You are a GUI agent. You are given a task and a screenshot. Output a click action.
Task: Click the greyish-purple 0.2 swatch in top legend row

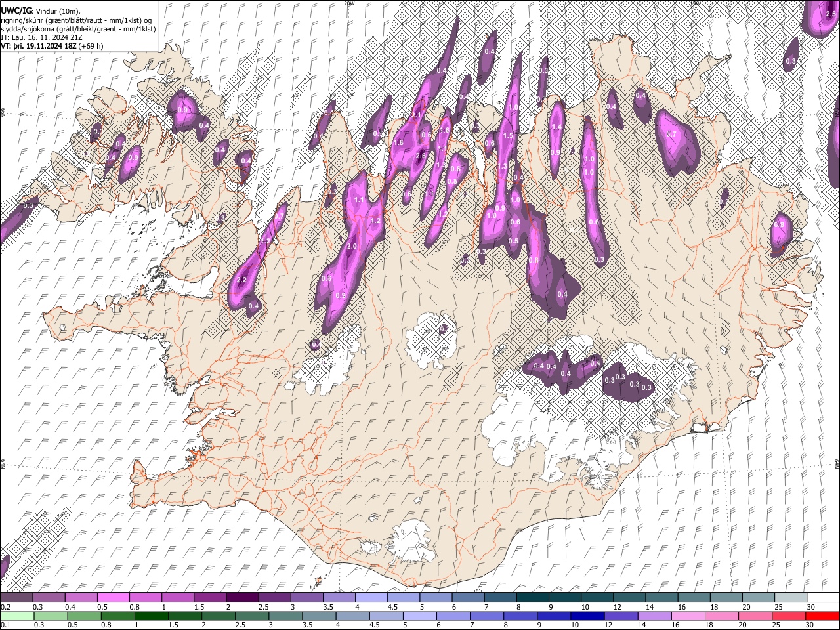pyautogui.click(x=16, y=597)
